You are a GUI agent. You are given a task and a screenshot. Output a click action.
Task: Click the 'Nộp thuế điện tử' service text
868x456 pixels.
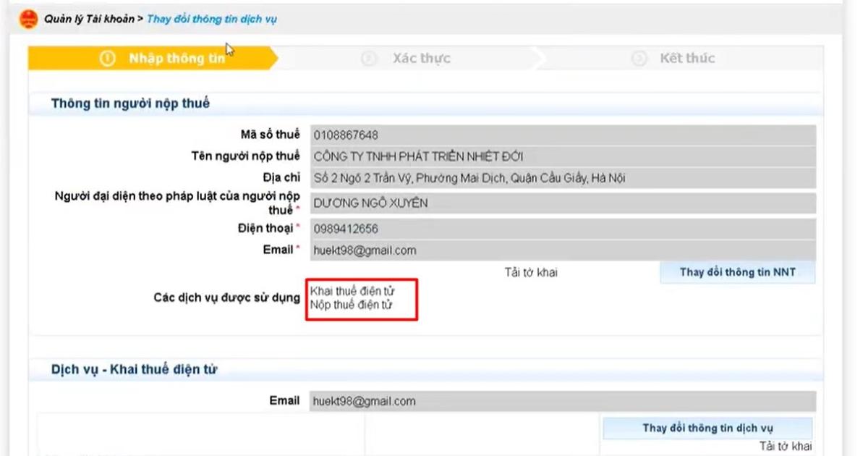[352, 305]
